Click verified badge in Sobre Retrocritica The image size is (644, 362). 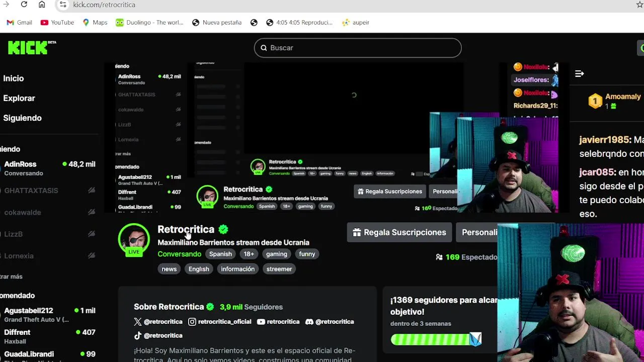210,307
